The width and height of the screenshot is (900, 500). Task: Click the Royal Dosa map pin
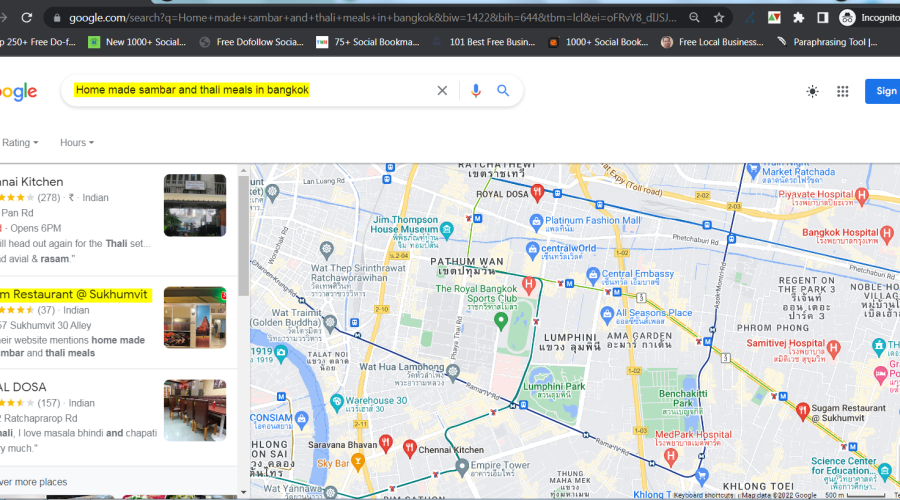point(538,191)
